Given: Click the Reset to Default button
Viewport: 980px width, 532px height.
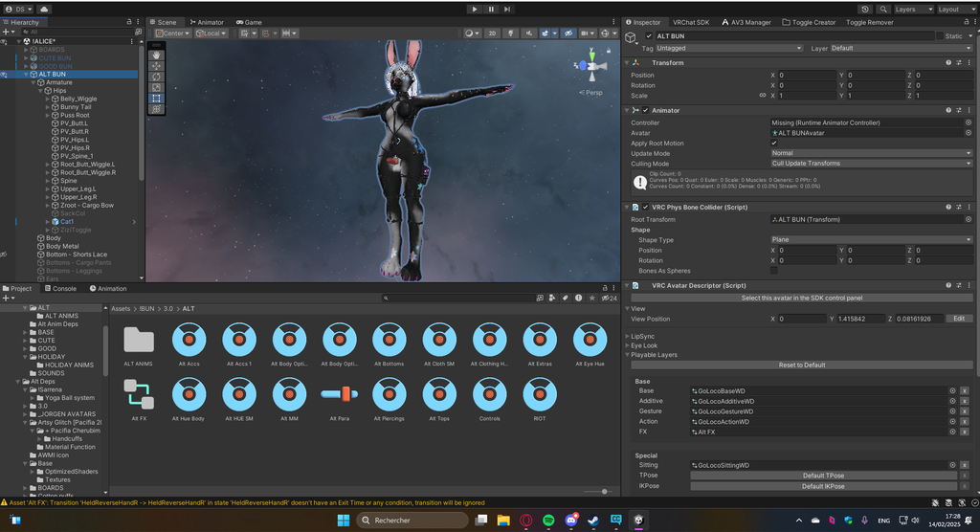Looking at the screenshot, I should pyautogui.click(x=801, y=365).
